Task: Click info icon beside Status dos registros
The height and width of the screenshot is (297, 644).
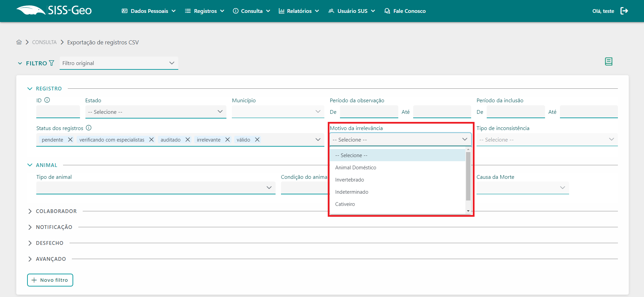Action: click(89, 128)
